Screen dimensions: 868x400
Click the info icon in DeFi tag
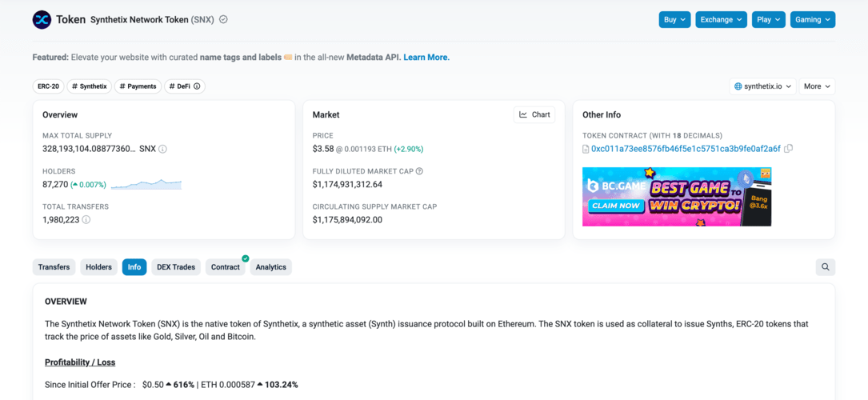[197, 86]
